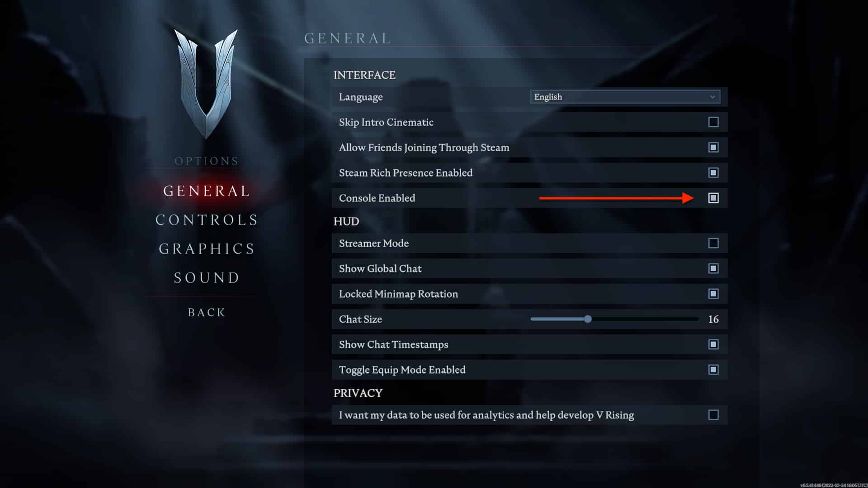
Task: Click the Back button
Action: pyautogui.click(x=207, y=311)
